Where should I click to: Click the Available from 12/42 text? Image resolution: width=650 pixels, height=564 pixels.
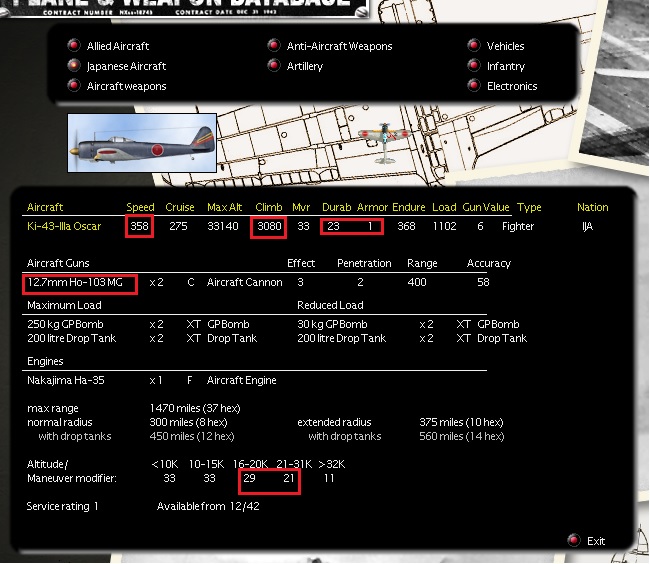click(208, 506)
